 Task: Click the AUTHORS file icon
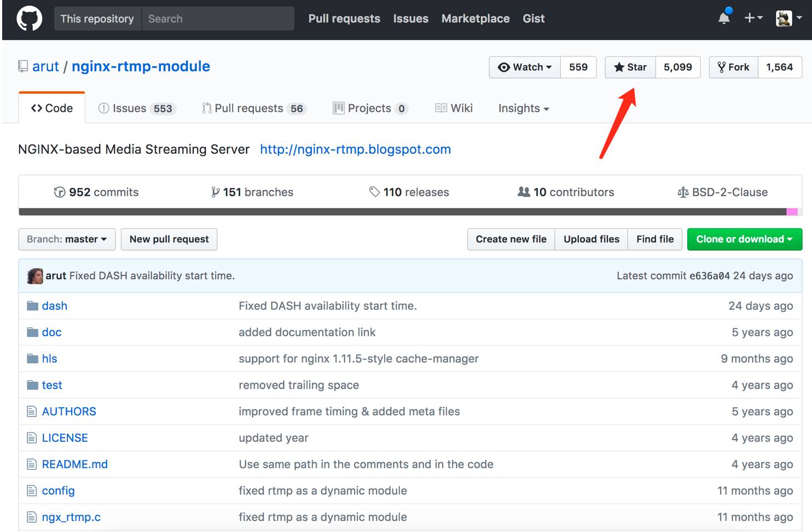pos(32,412)
